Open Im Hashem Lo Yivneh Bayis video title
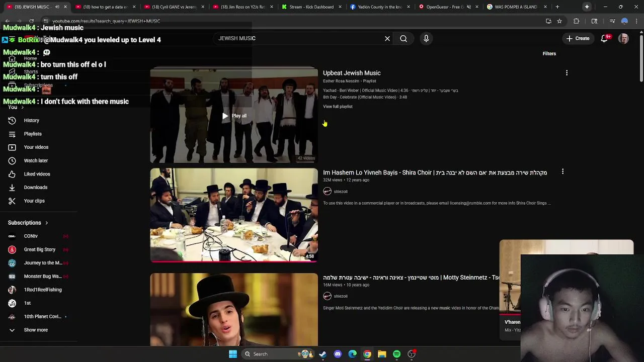Image resolution: width=644 pixels, height=362 pixels. click(435, 172)
